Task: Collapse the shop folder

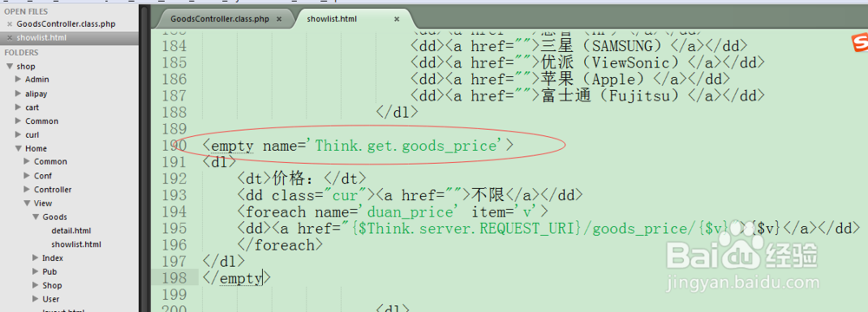Action: (x=9, y=67)
